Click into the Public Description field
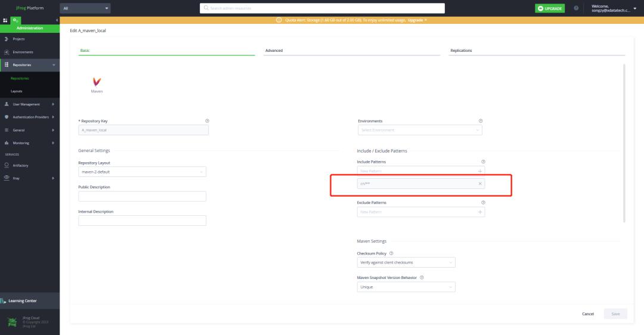Screen dimensions: 644x335 tap(142, 196)
